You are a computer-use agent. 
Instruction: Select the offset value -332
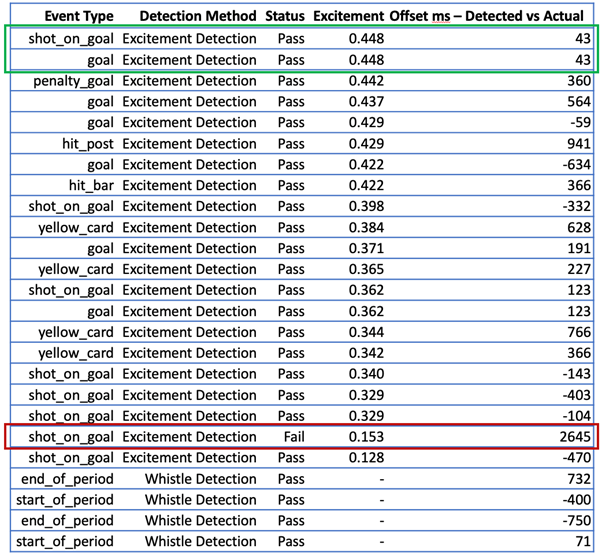(x=577, y=206)
